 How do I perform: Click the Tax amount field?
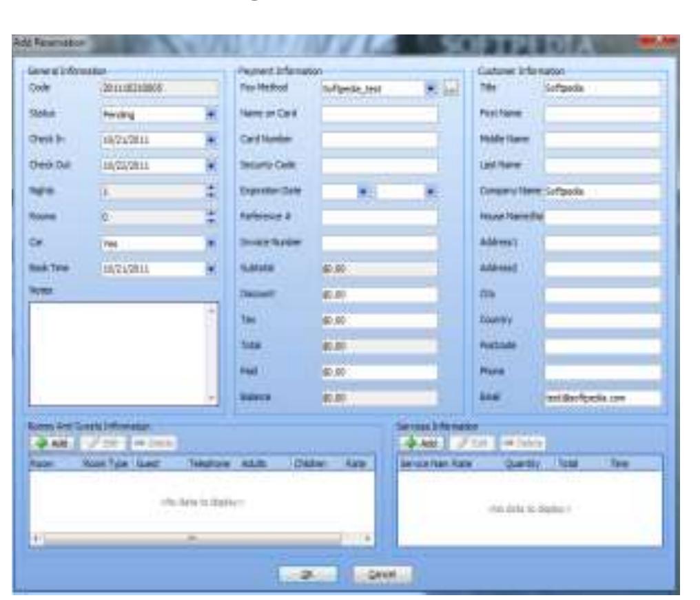point(380,320)
